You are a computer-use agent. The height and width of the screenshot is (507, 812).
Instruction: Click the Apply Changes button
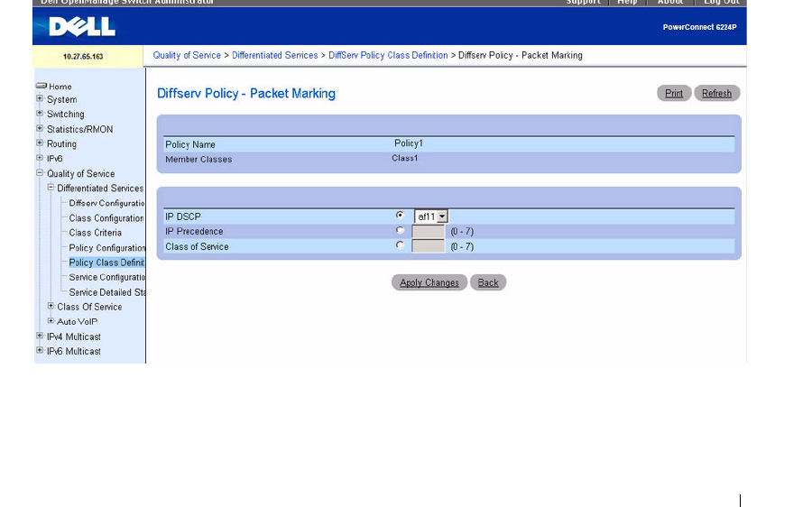tap(429, 282)
